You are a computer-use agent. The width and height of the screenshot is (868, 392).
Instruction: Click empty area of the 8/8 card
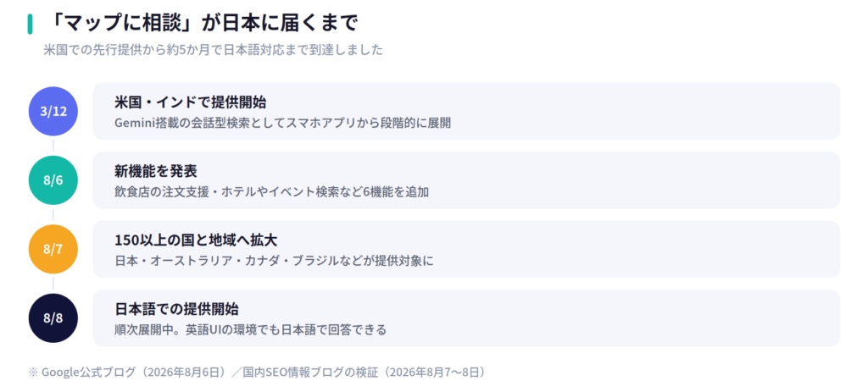(x=609, y=317)
